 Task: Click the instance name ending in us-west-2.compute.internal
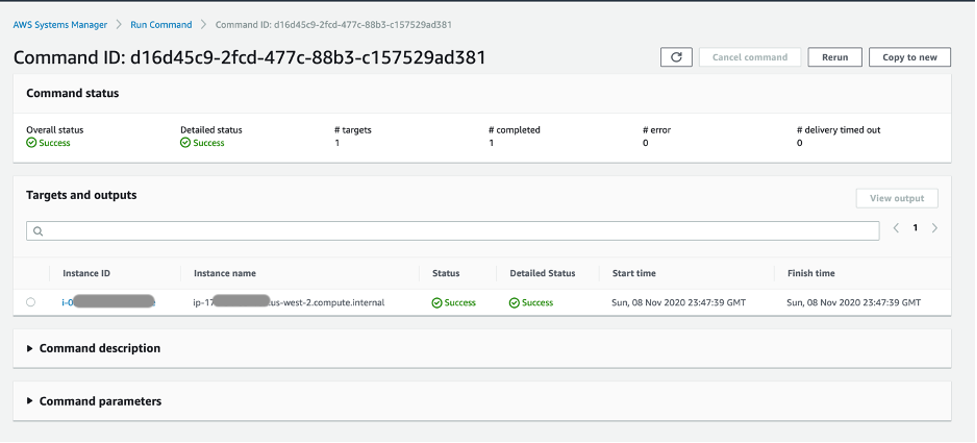pyautogui.click(x=289, y=303)
